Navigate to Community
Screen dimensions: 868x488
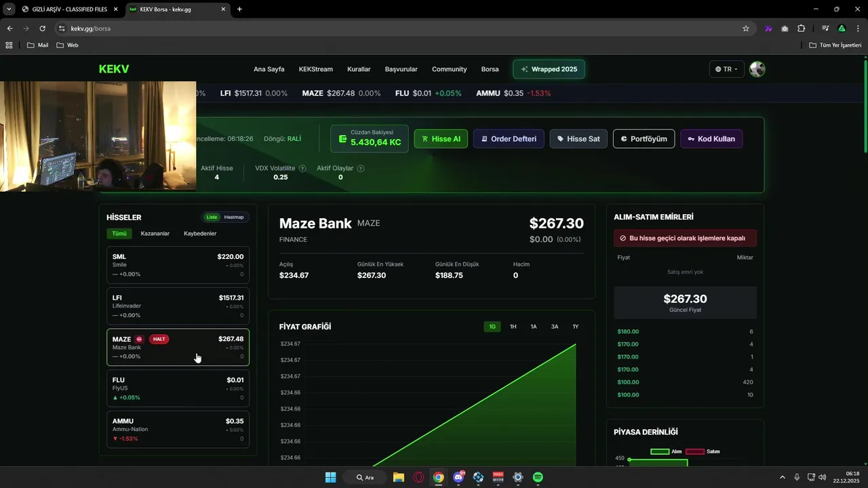[x=450, y=69]
